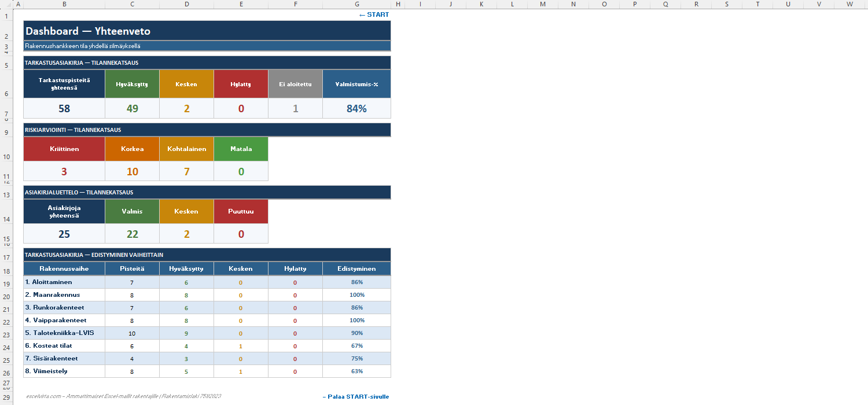Click the "Korkea" risk header
The image size is (868, 405).
133,149
